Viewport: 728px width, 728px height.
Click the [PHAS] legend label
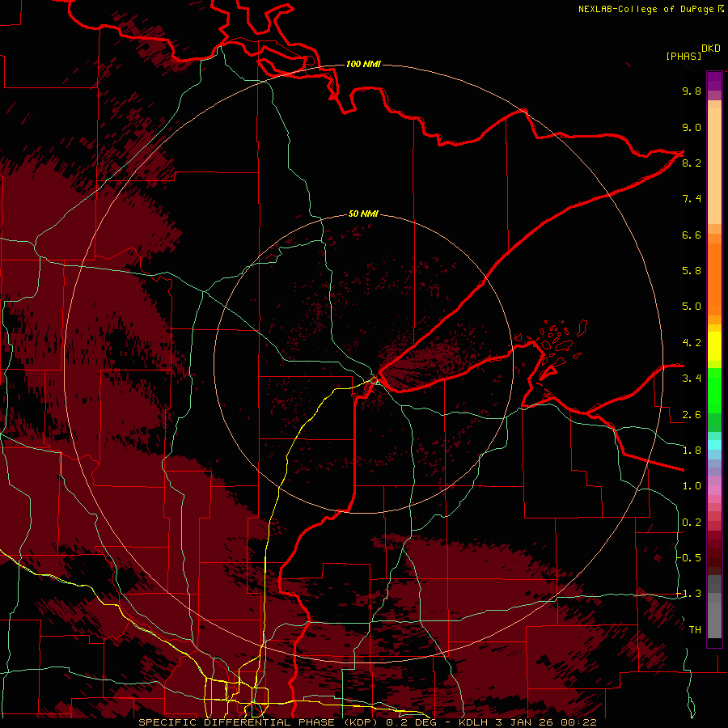[684, 56]
